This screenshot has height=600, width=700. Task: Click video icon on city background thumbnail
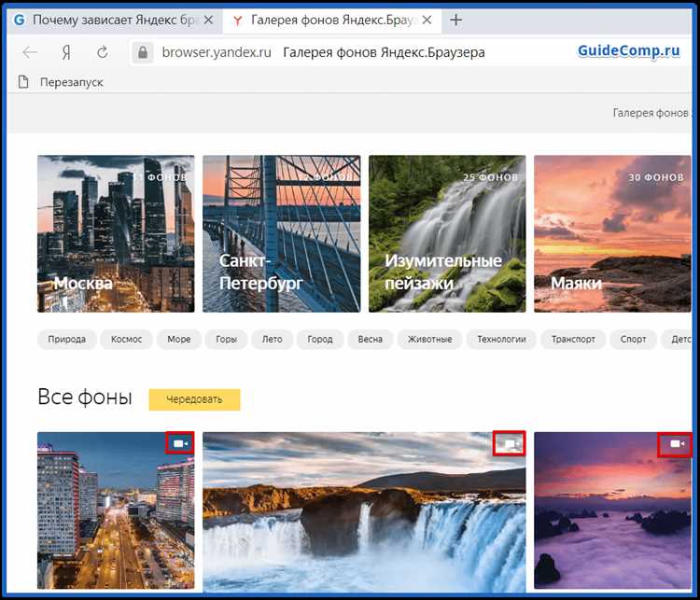[180, 443]
